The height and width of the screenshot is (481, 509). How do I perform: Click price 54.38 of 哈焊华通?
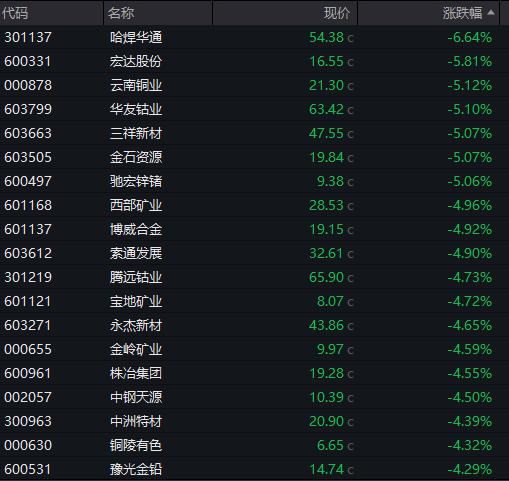(326, 37)
